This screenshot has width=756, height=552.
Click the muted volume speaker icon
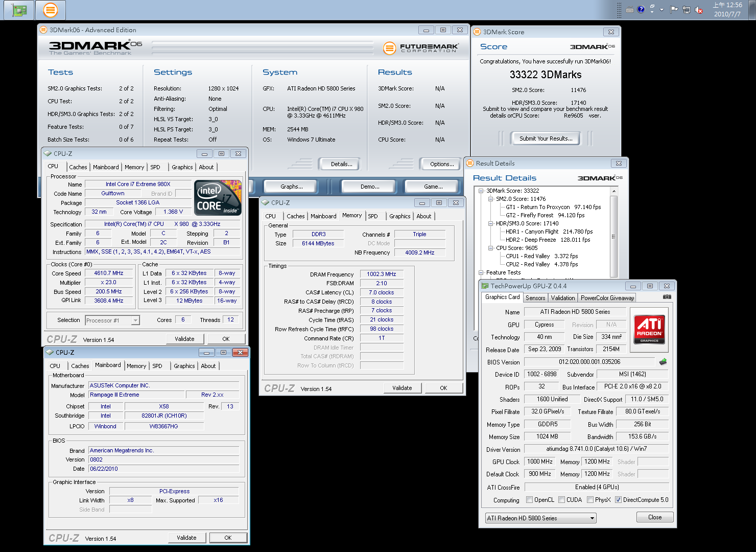pyautogui.click(x=699, y=10)
